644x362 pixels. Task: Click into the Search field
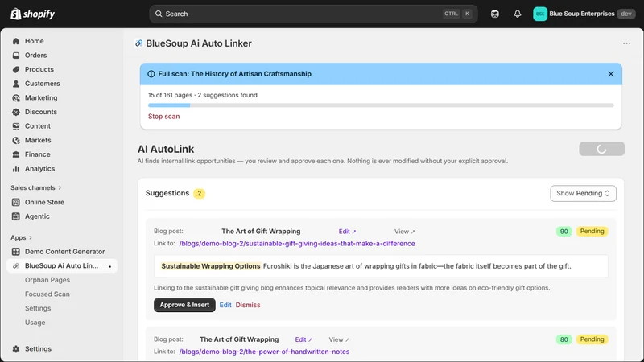click(313, 14)
